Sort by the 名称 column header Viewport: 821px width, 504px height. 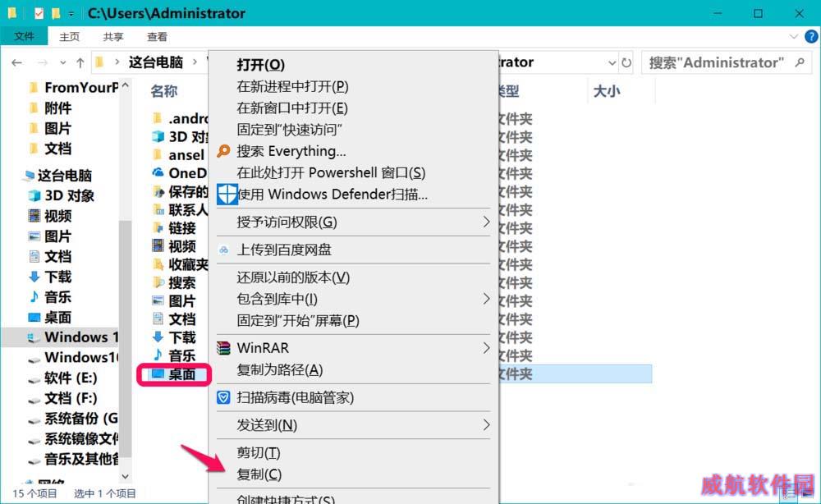click(164, 91)
